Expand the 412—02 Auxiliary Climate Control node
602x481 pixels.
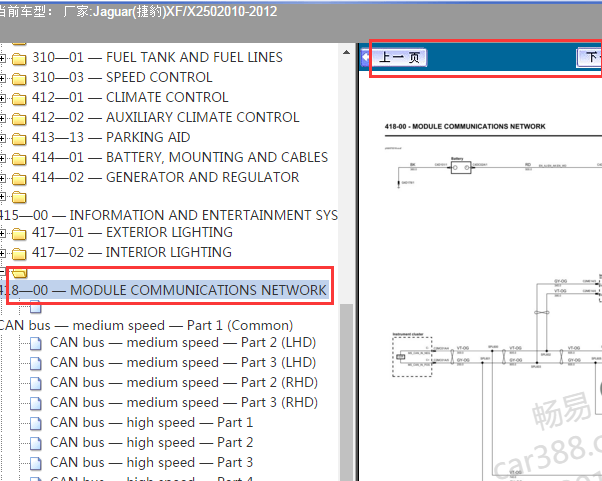coord(2,118)
